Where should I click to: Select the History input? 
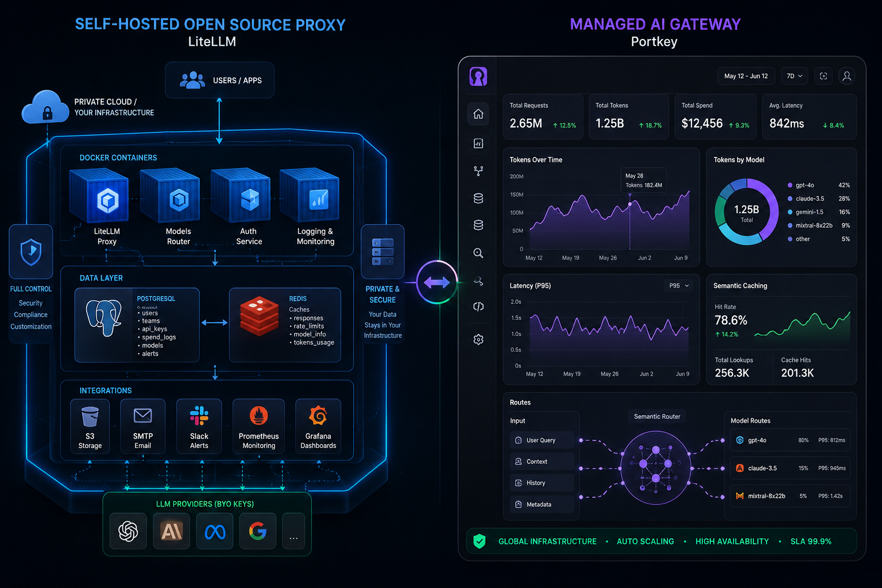(541, 483)
